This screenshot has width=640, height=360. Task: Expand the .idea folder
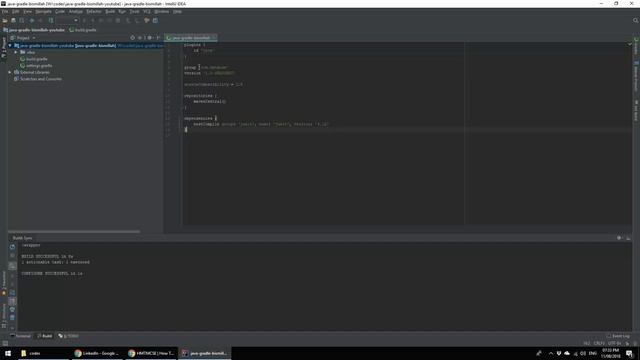(x=16, y=52)
